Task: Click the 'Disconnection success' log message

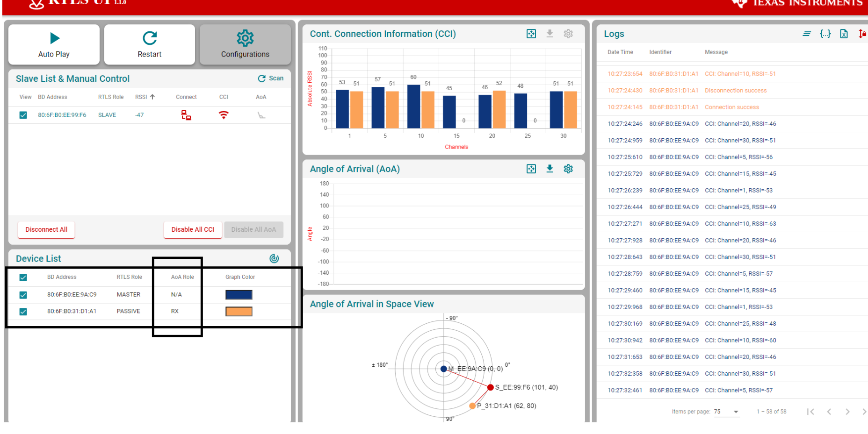Action: 736,91
